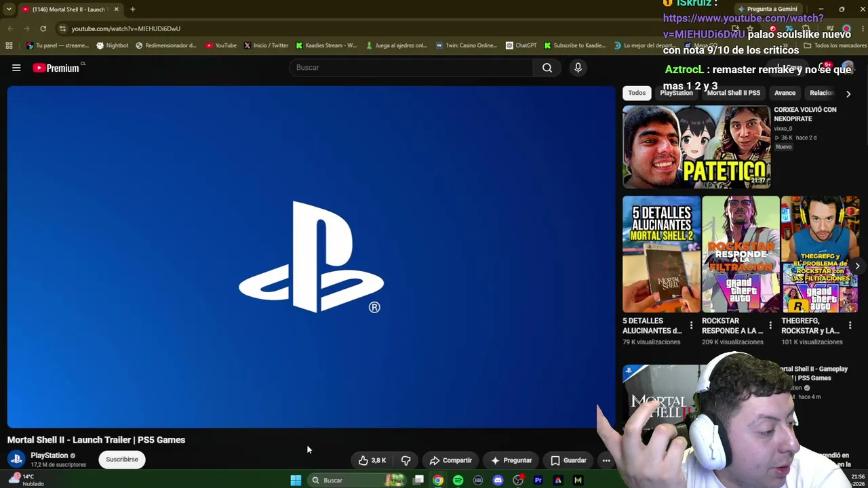
Task: Click 'Pregunta a Gemini' in Chrome title bar
Action: tap(768, 9)
